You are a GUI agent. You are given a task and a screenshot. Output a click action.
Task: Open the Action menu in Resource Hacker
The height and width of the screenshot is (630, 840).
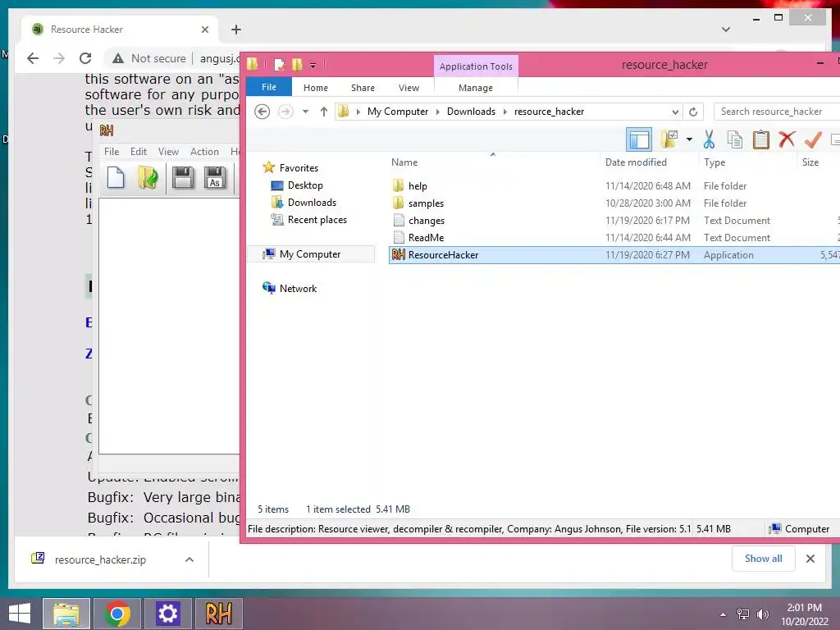point(204,152)
